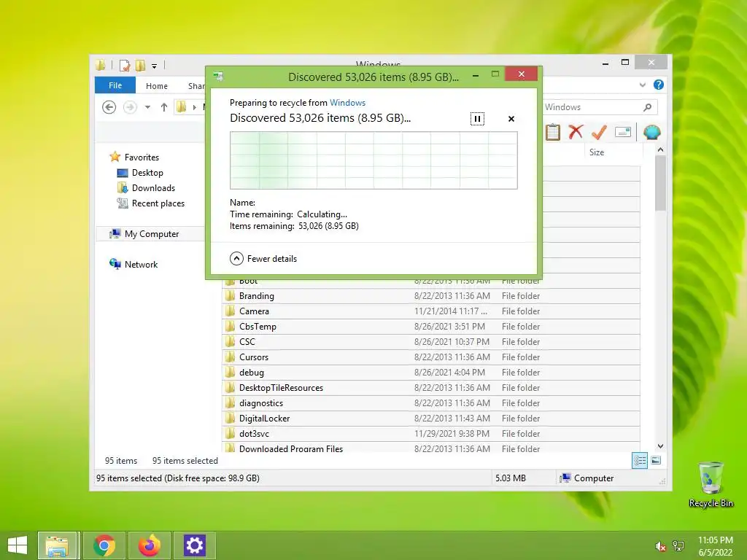Select the Camera folder row
This screenshot has height=560, width=747.
tap(430, 311)
